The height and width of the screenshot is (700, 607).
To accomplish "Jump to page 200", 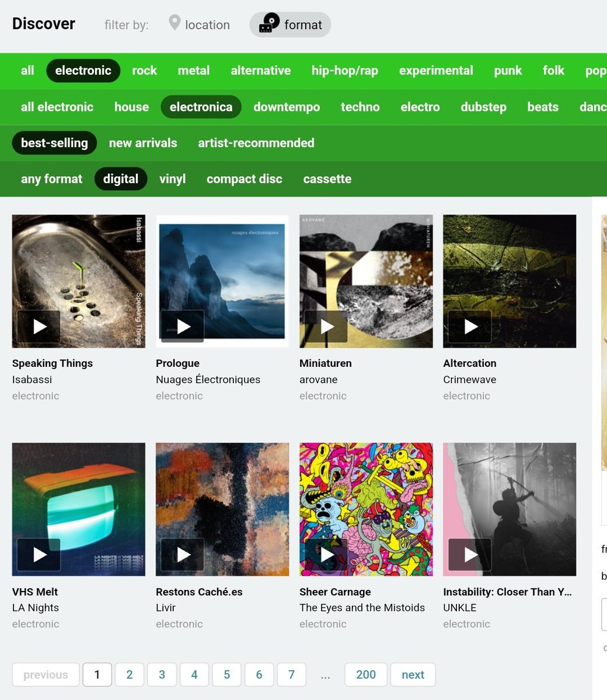I will pyautogui.click(x=366, y=675).
